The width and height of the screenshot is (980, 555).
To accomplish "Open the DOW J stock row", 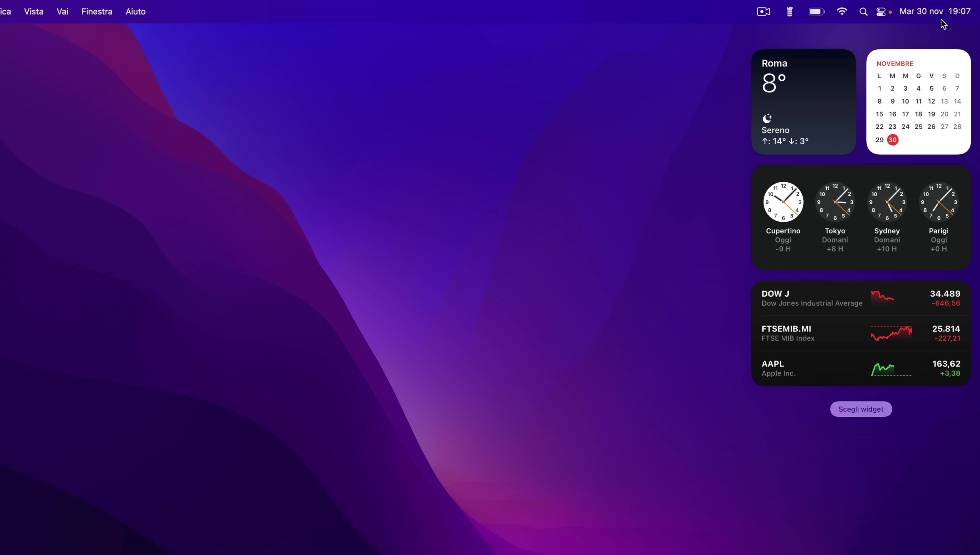I will pyautogui.click(x=861, y=298).
